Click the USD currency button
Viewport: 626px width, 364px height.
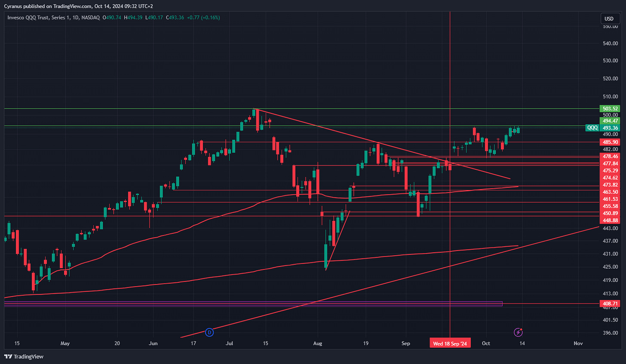[609, 18]
